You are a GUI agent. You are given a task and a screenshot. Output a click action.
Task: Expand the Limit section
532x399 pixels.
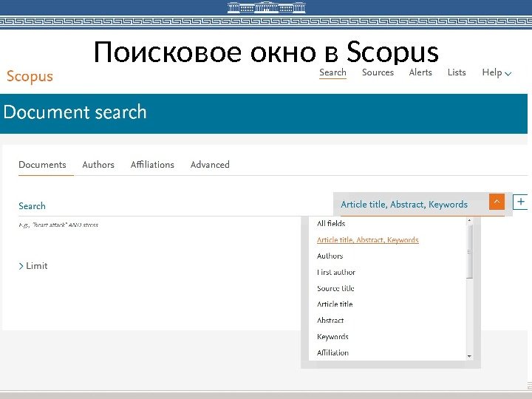(33, 266)
